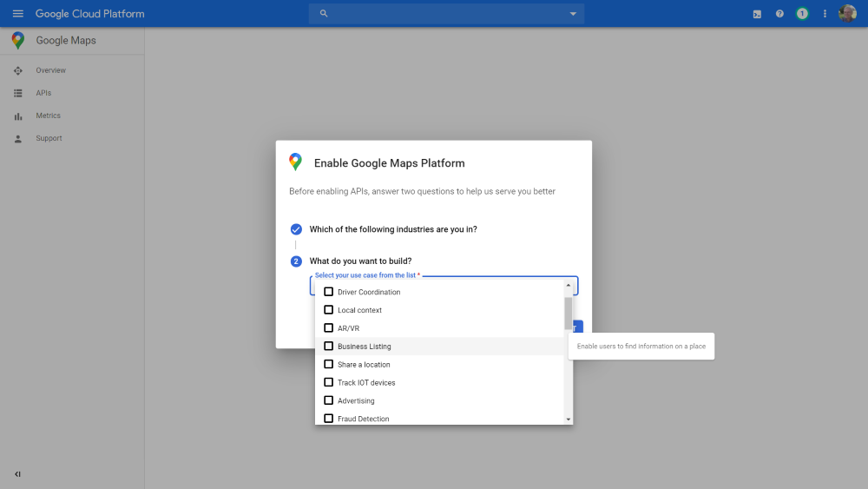Click the APIs list icon

click(x=17, y=94)
